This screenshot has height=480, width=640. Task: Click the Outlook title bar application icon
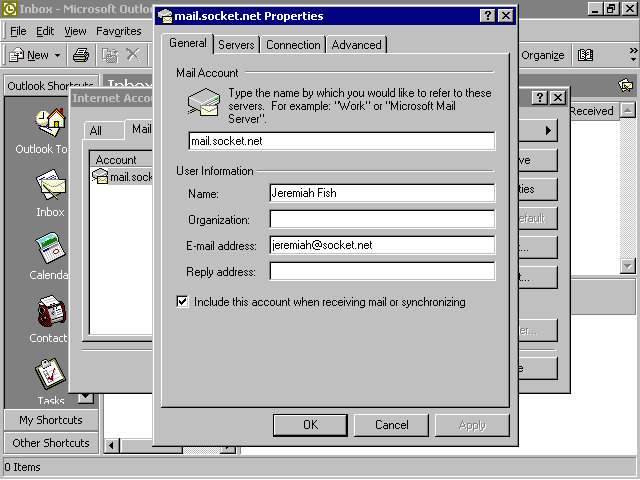coord(9,9)
